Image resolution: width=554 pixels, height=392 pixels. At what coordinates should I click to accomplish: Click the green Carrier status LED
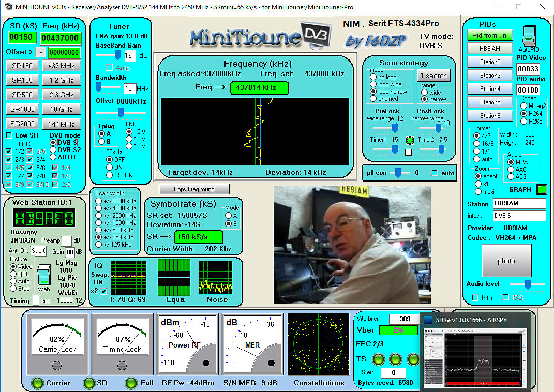tap(37, 383)
